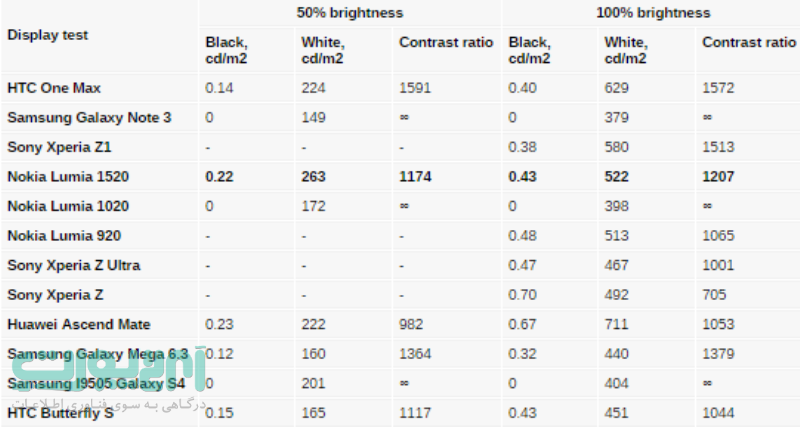Select the "HTC Butterfly S" row label
Viewport: 800px width, 427px height.
pyautogui.click(x=60, y=413)
